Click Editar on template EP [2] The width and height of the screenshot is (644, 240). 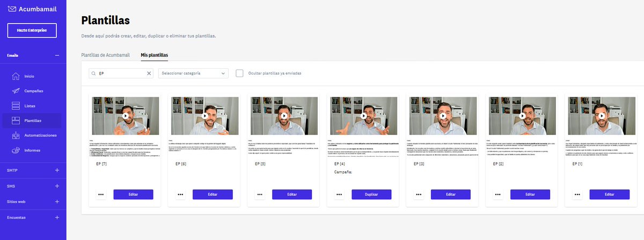[530, 194]
